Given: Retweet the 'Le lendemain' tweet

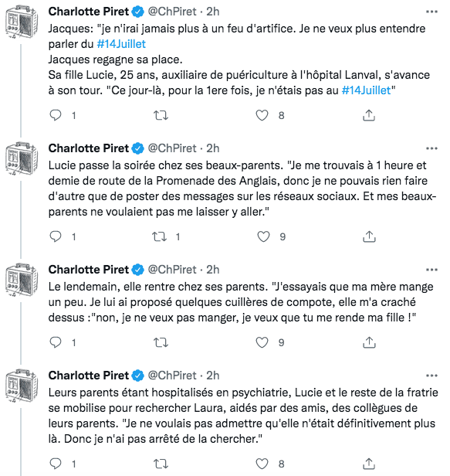Looking at the screenshot, I should click(x=161, y=342).
